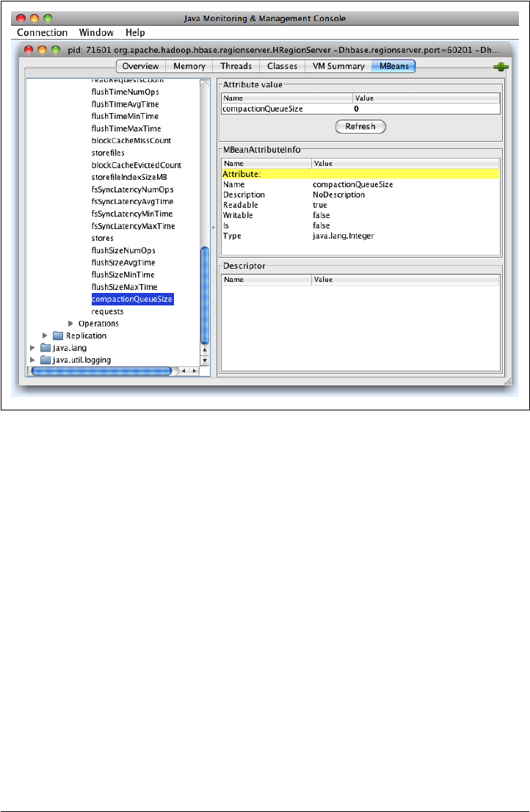
Task: Select the flushSizeMaxTime attribute
Action: pos(124,287)
